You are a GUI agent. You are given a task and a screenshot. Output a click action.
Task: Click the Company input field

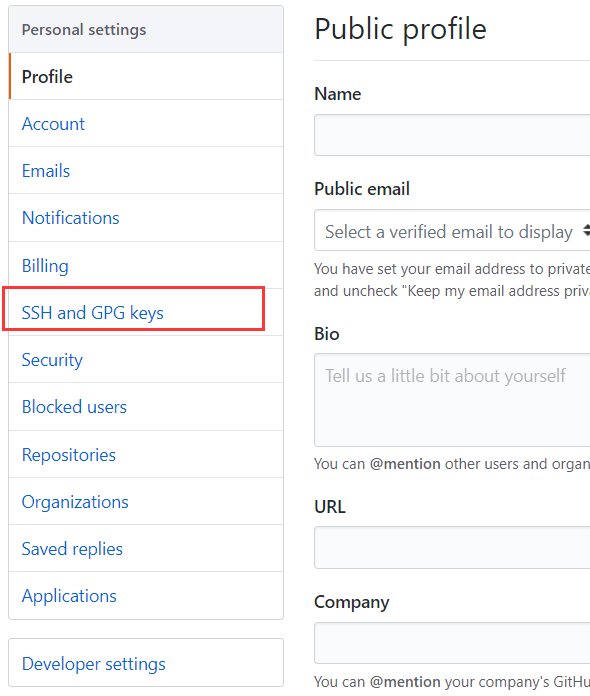click(x=452, y=643)
